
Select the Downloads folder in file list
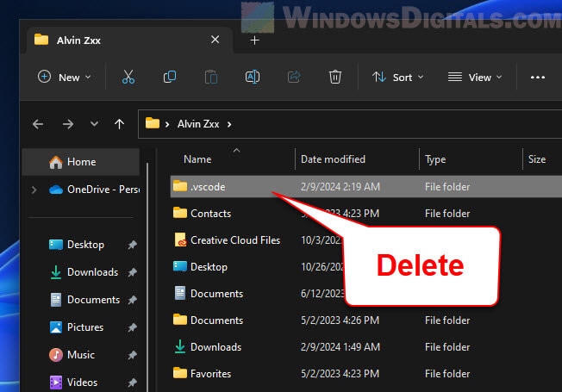tap(215, 347)
